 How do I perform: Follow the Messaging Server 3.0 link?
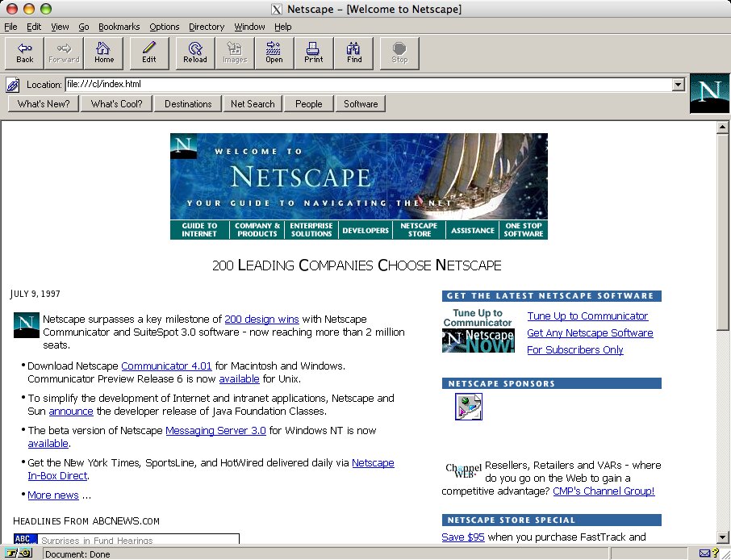coord(216,430)
